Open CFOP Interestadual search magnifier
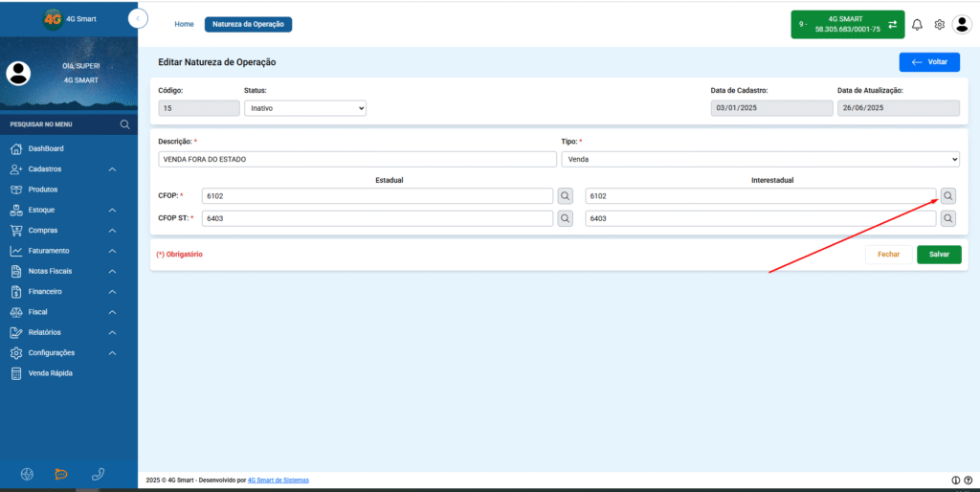Screen dimensions: 980x492 (x=948, y=196)
